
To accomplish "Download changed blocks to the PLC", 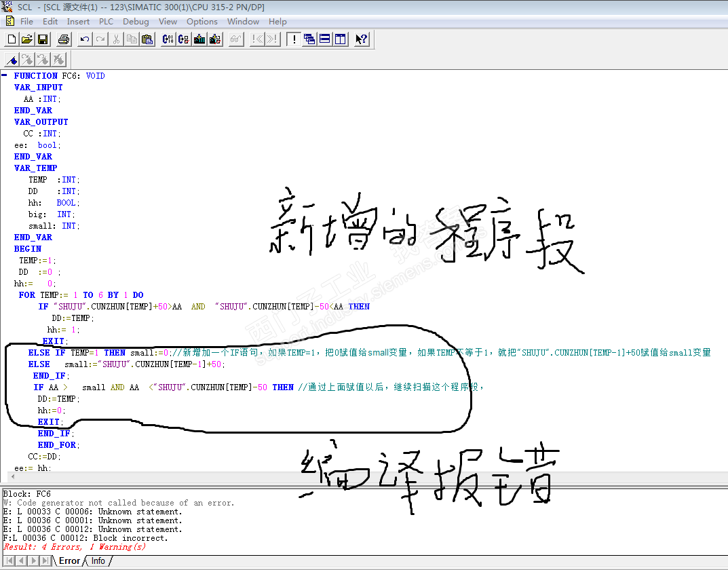I will (215, 39).
